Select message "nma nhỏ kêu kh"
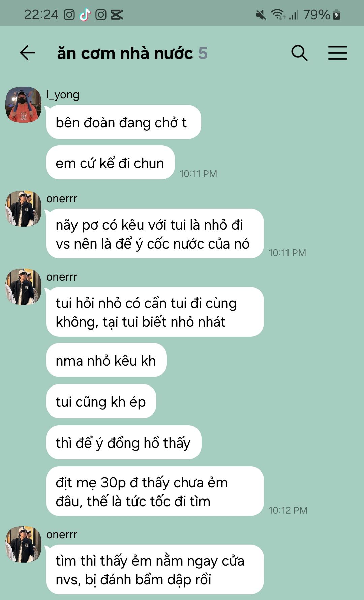 click(x=106, y=360)
